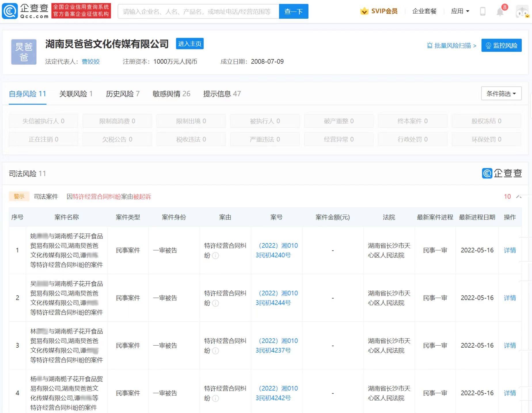Click info icon beside case 1 cause
The width and height of the screenshot is (532, 413).
pos(215,255)
